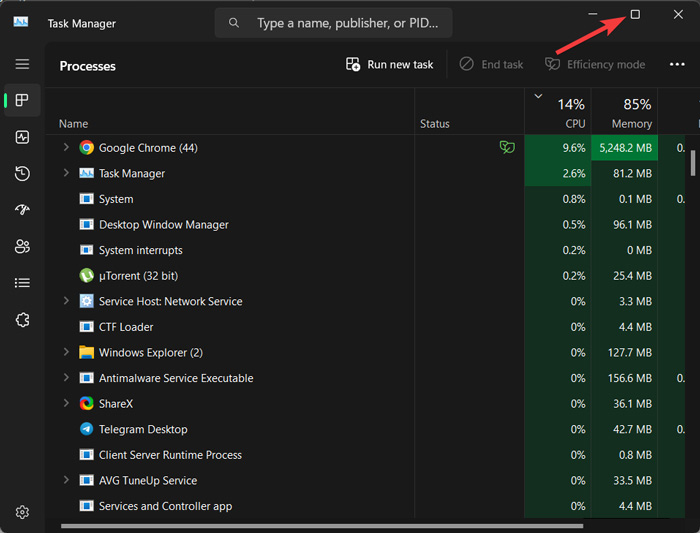Click Run new task button
Screen dimensions: 700x533
click(x=390, y=64)
